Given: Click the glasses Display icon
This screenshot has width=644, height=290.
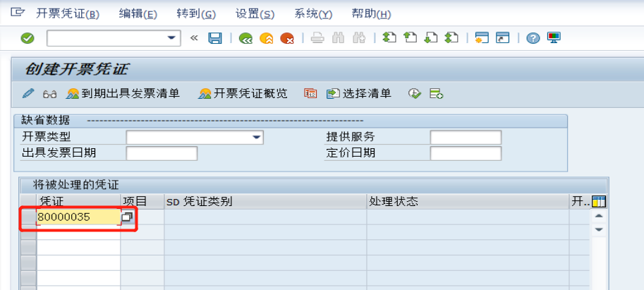Looking at the screenshot, I should 49,94.
